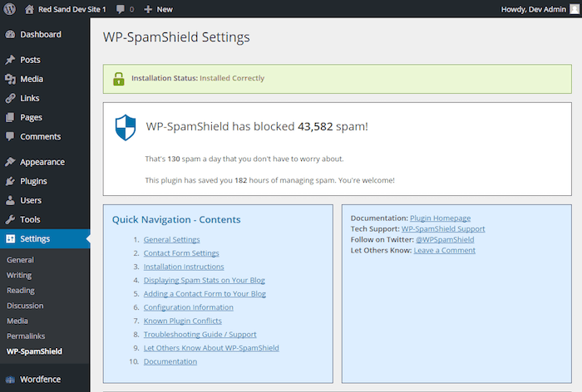Click the @WPSpamShield Twitter link
This screenshot has height=392, width=582.
tap(445, 239)
